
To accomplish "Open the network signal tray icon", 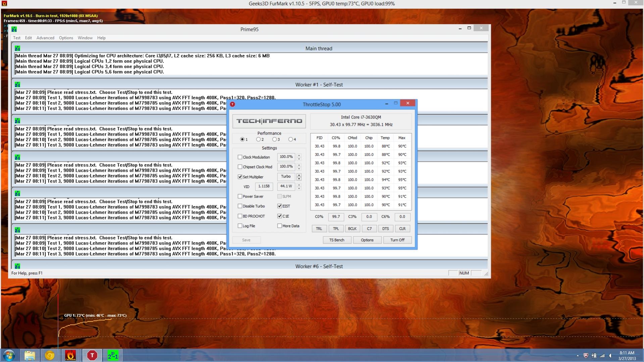I will 602,356.
